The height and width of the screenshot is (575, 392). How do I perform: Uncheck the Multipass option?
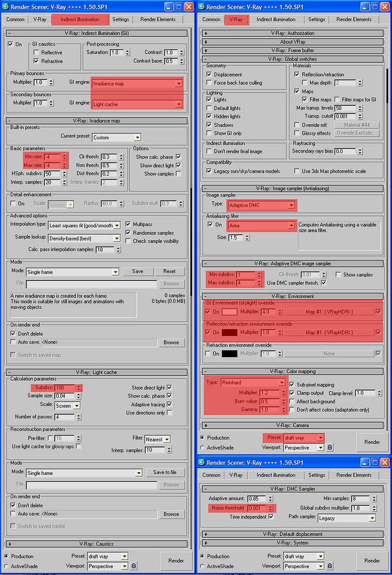coord(128,224)
